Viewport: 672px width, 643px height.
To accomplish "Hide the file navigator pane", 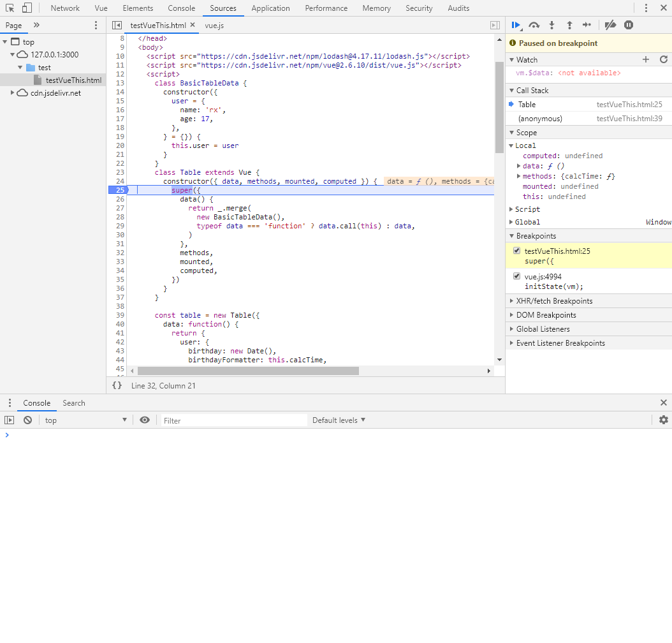I will 117,26.
